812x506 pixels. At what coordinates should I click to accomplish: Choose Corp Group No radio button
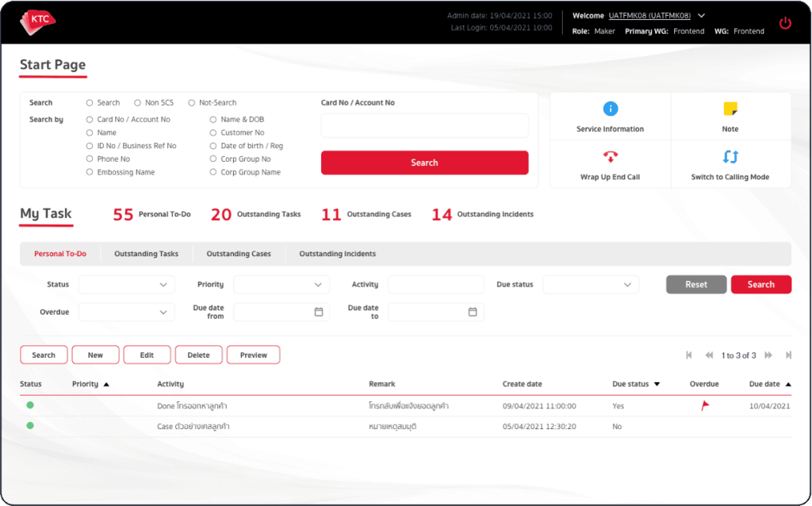tap(213, 159)
